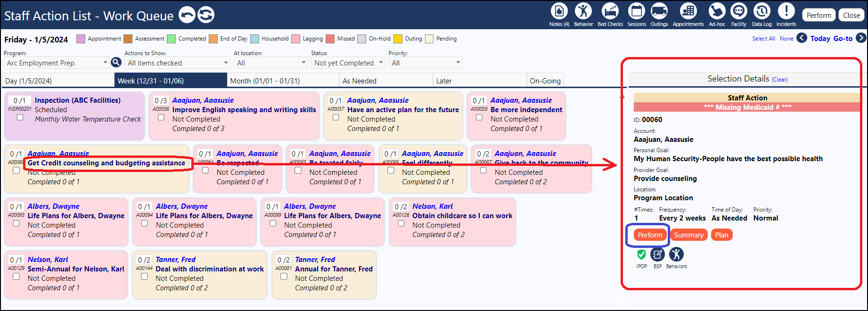Screen dimensions: 868x311
Task: Check Have an active plan for the future box
Action: pos(336,117)
